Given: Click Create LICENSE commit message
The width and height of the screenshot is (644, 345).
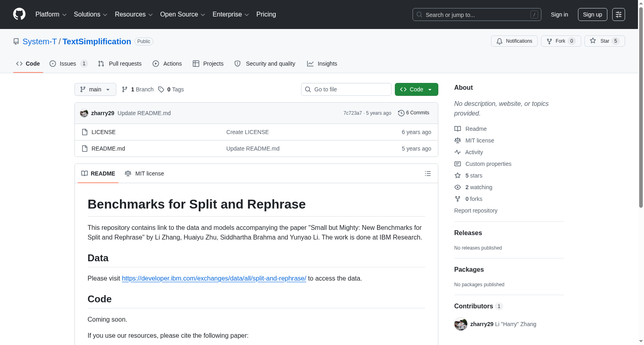Looking at the screenshot, I should pos(248,132).
